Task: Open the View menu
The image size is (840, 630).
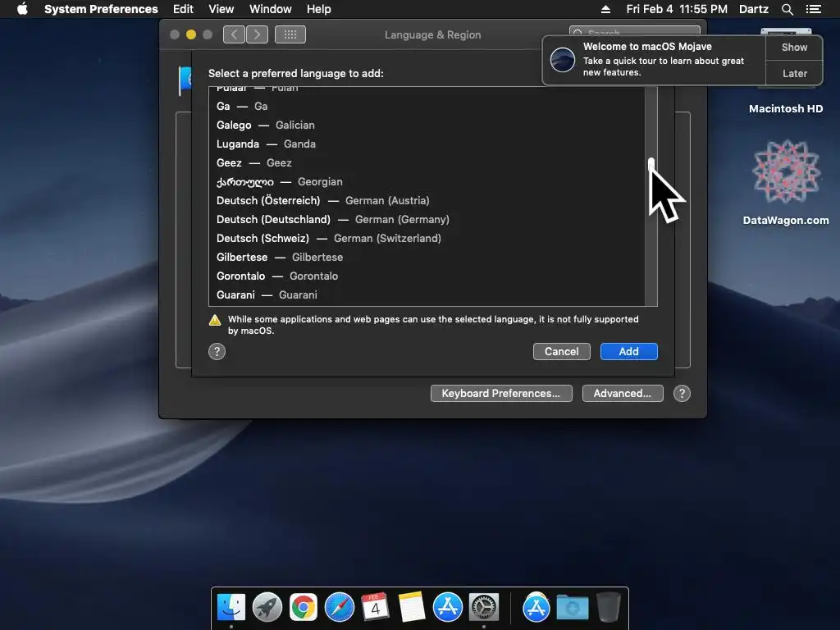Action: click(221, 9)
